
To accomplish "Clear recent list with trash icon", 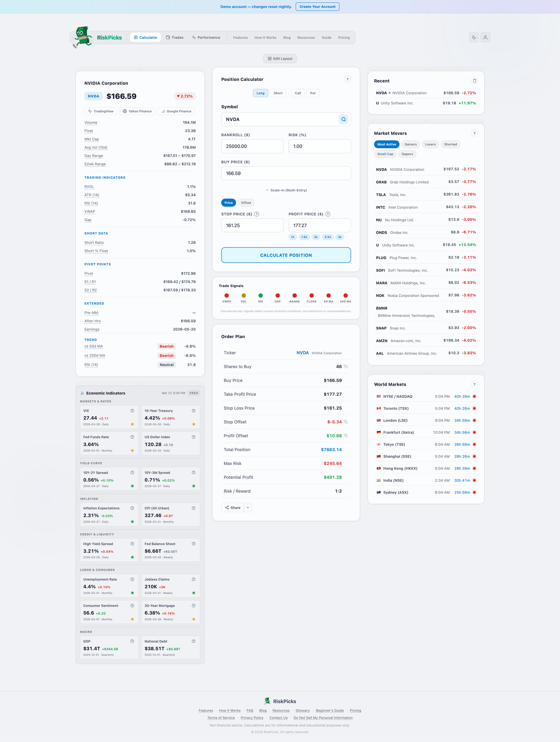I will tap(475, 81).
